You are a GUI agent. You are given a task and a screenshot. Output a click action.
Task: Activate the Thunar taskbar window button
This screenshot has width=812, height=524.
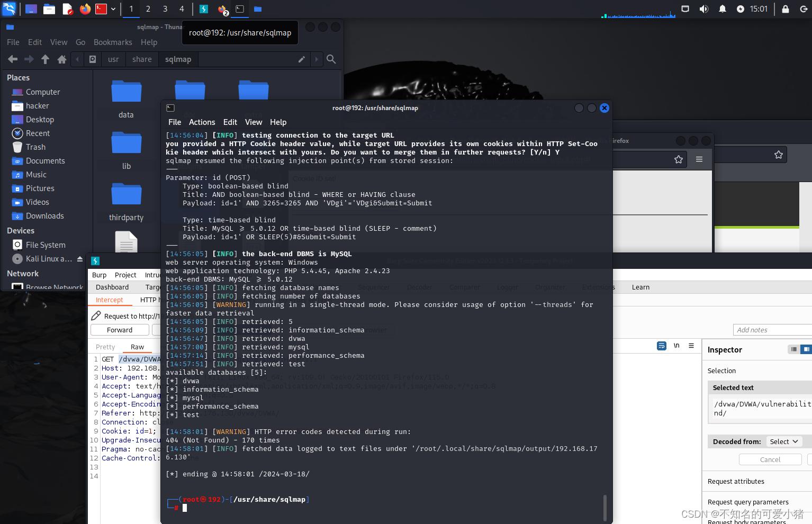click(x=258, y=9)
